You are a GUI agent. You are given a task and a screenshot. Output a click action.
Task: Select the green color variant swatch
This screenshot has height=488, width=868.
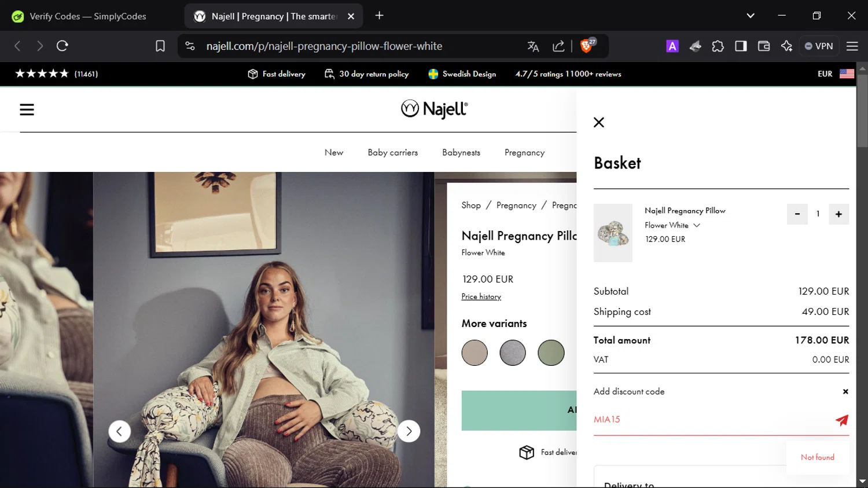(x=551, y=353)
